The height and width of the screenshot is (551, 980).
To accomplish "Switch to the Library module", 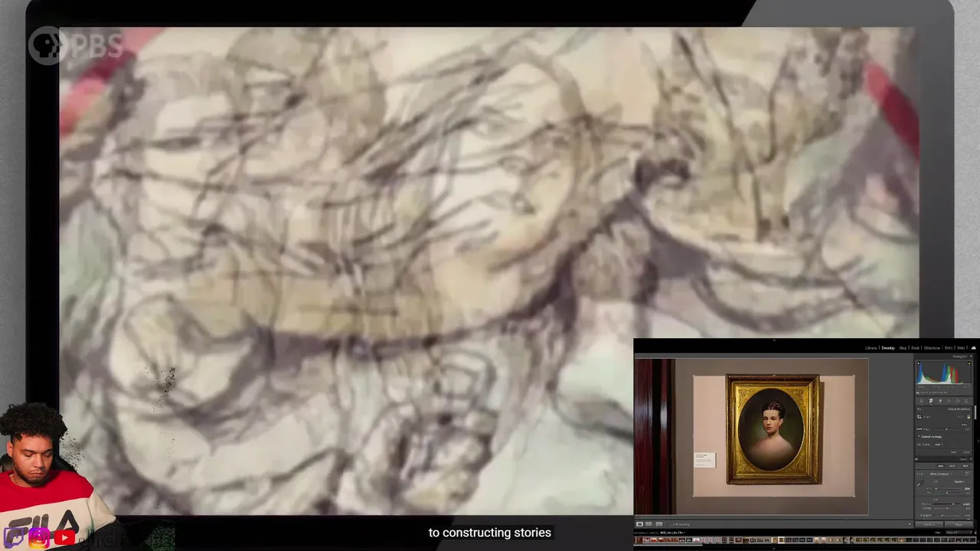I will (x=871, y=347).
